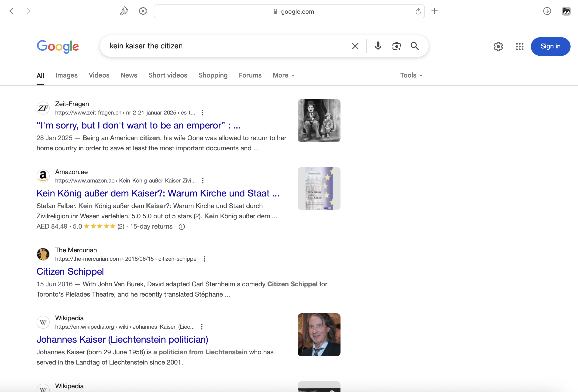Open three-dot menu on Amazon.ae result

[203, 181]
